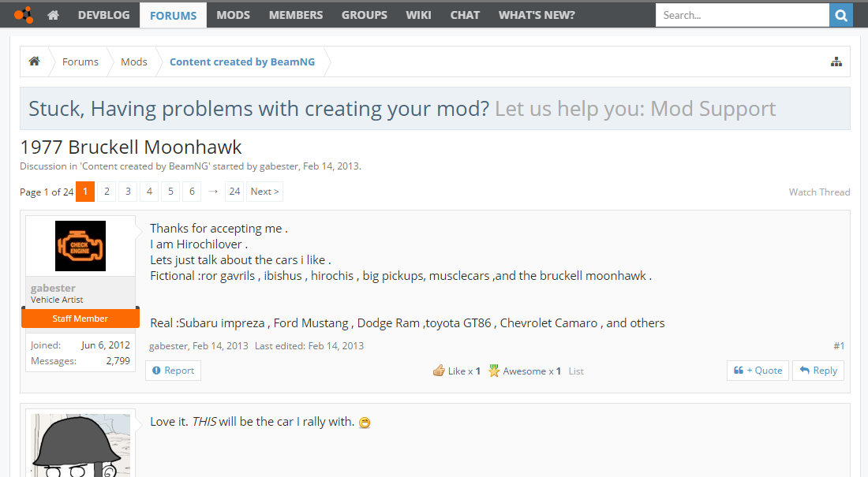Open List of post ratings
868x477 pixels.
tap(576, 371)
